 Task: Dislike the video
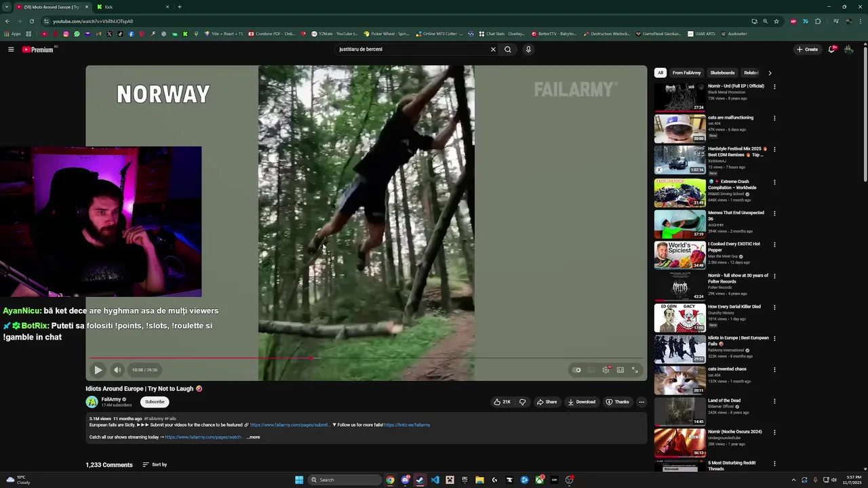[x=522, y=402]
